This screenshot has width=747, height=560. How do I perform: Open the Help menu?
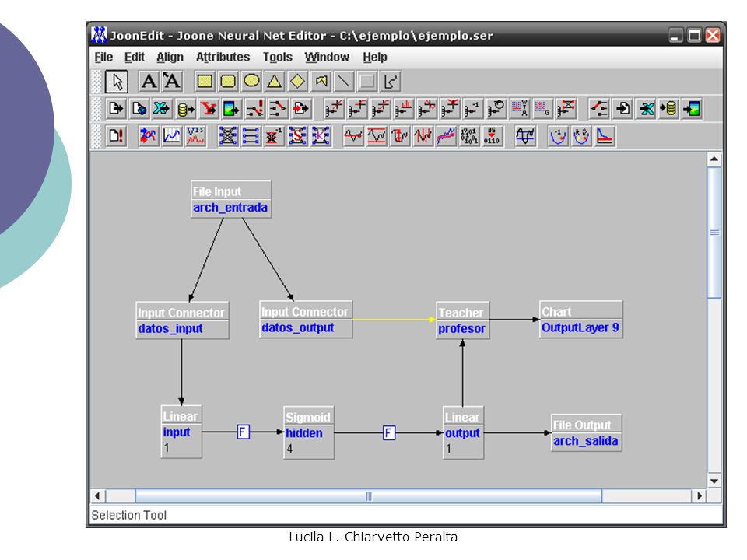point(375,57)
